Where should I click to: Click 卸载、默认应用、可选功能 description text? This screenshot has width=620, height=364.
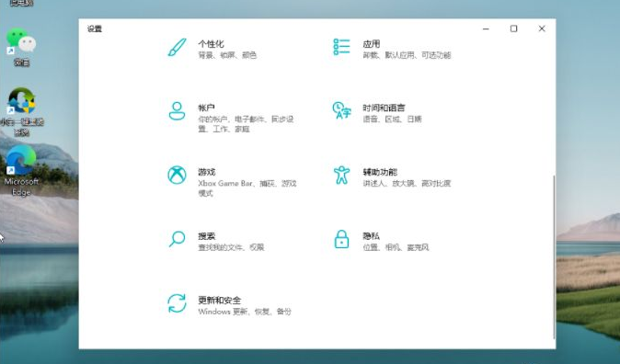tap(407, 55)
